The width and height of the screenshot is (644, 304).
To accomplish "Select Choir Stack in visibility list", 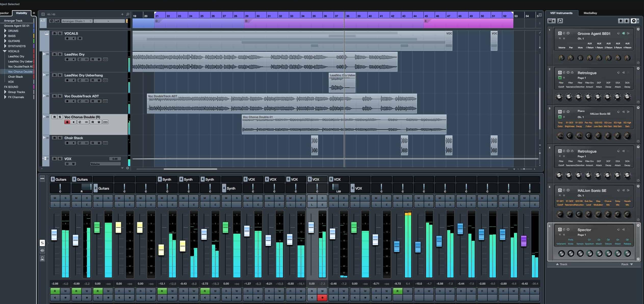I will click(x=15, y=77).
